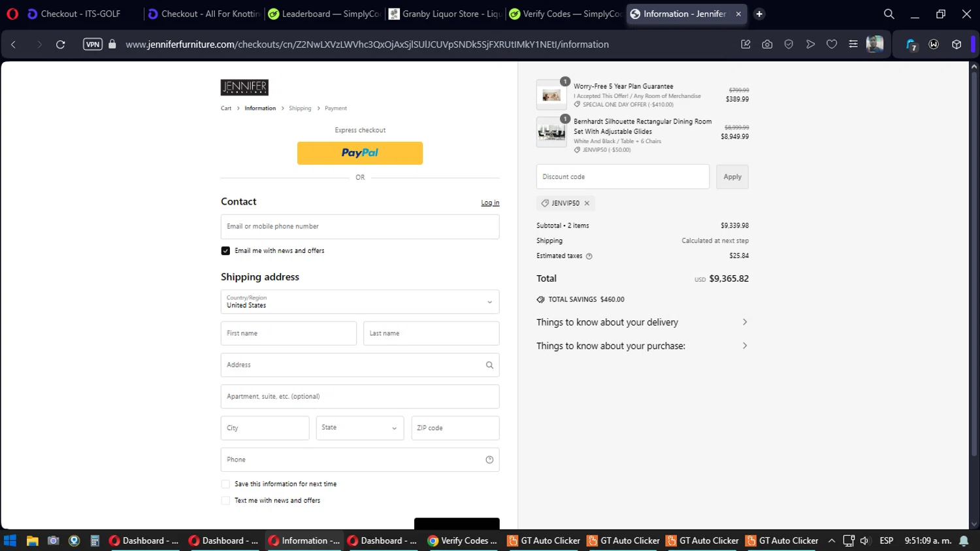Open the State dropdown
The image size is (980, 551).
[x=360, y=428]
